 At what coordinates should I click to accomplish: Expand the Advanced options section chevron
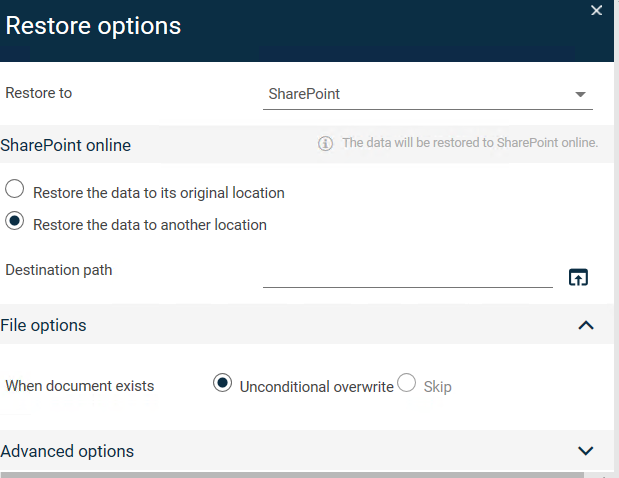(586, 451)
